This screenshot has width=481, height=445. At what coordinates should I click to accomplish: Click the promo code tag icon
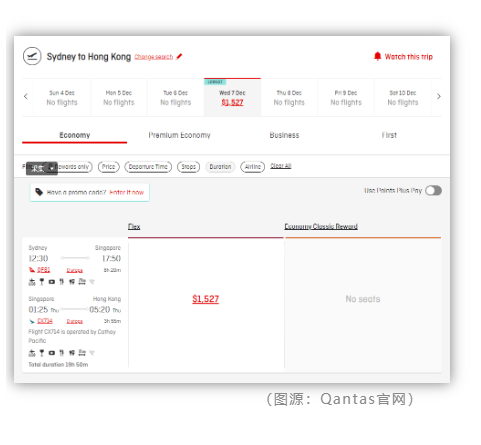point(39,192)
